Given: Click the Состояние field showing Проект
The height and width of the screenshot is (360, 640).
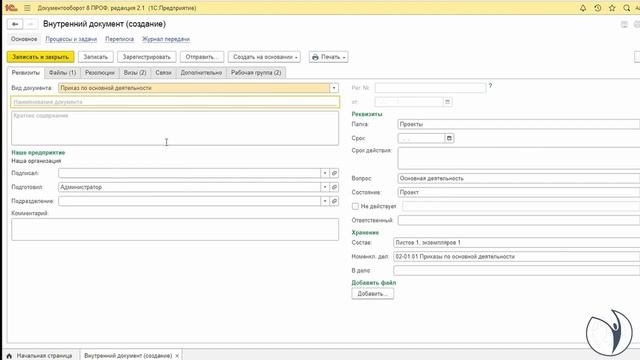Looking at the screenshot, I should click(519, 192).
